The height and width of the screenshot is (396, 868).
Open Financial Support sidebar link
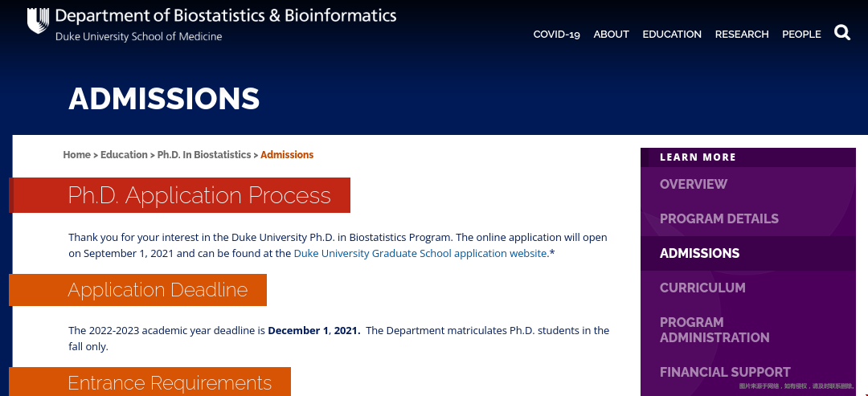pos(725,373)
